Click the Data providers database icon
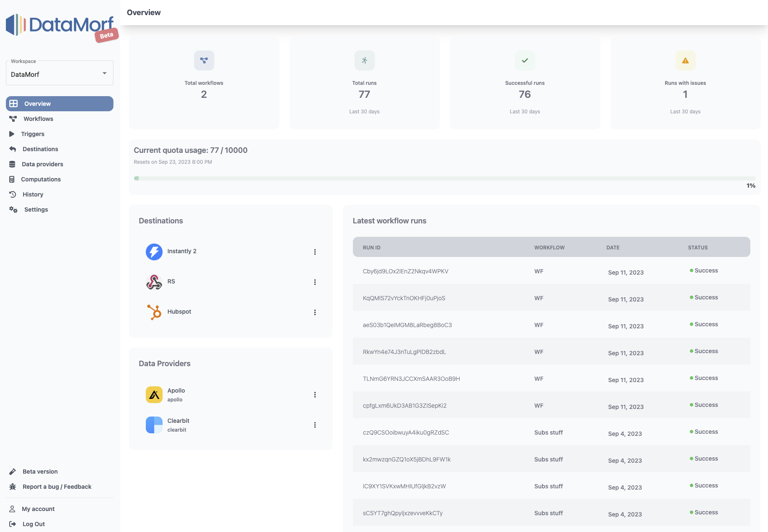The height and width of the screenshot is (532, 768). click(12, 164)
